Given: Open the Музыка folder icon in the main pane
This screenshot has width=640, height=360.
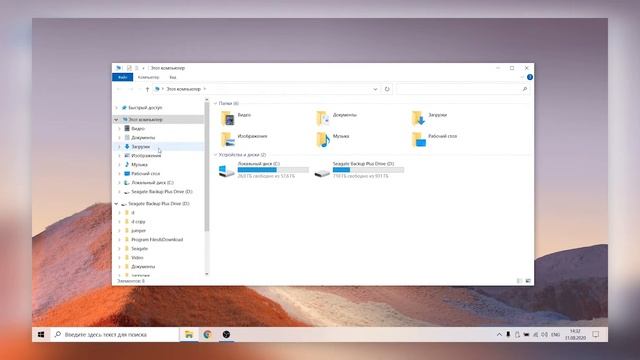Looking at the screenshot, I should pyautogui.click(x=323, y=139).
